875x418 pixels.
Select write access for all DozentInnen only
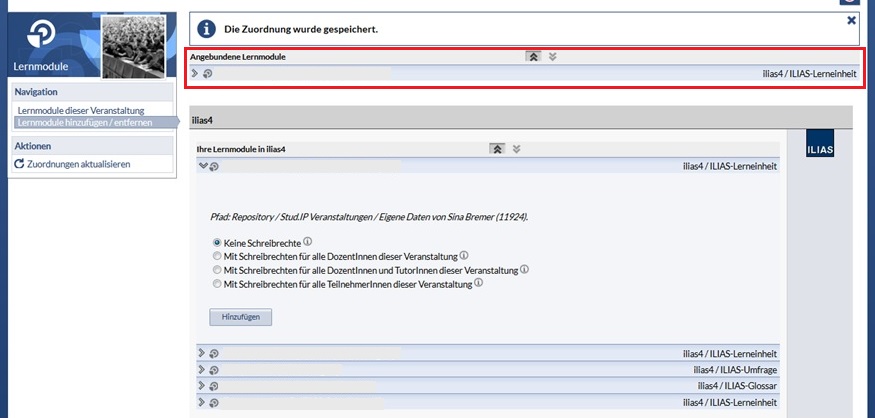pos(217,256)
